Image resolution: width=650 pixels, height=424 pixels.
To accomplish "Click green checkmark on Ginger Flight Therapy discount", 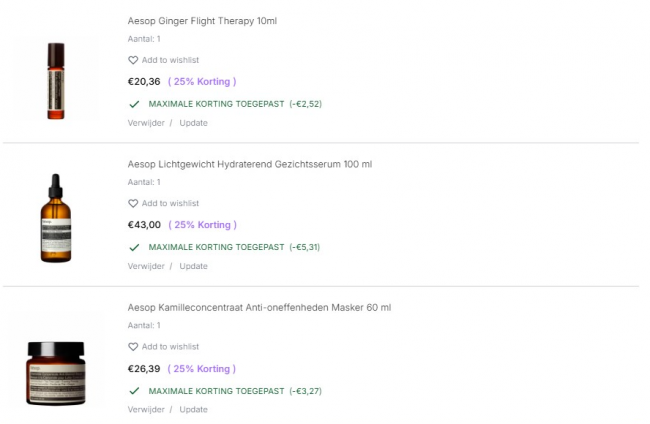I will click(x=134, y=104).
